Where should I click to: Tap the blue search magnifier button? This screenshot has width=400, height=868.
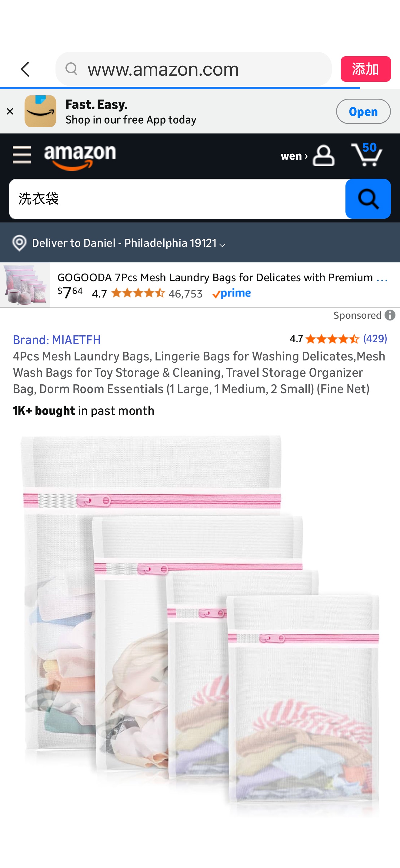pos(368,199)
